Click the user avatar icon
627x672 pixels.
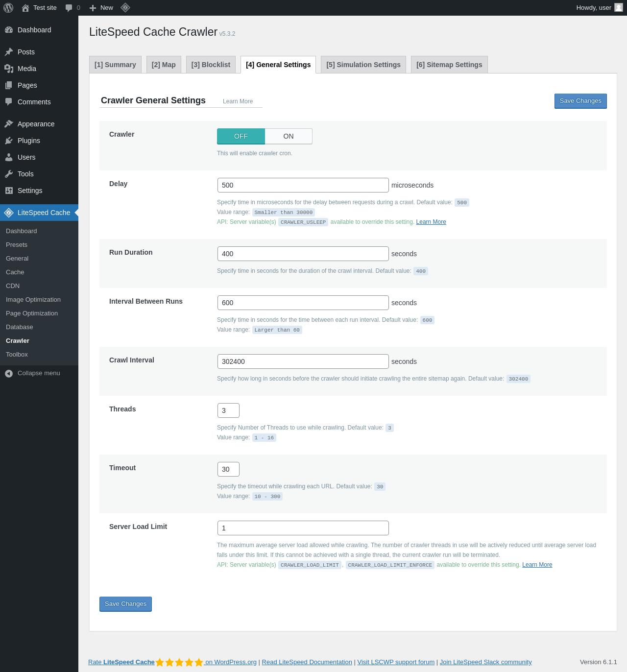click(x=619, y=7)
